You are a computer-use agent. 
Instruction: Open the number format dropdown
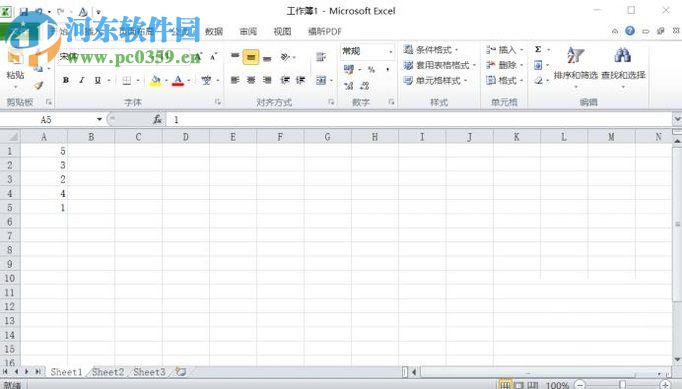391,52
